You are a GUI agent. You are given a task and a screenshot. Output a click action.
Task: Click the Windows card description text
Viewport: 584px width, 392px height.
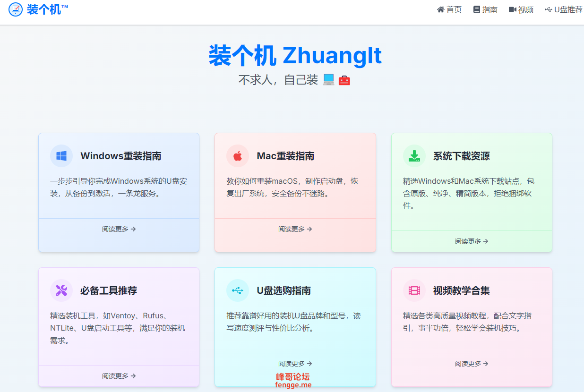tap(119, 187)
